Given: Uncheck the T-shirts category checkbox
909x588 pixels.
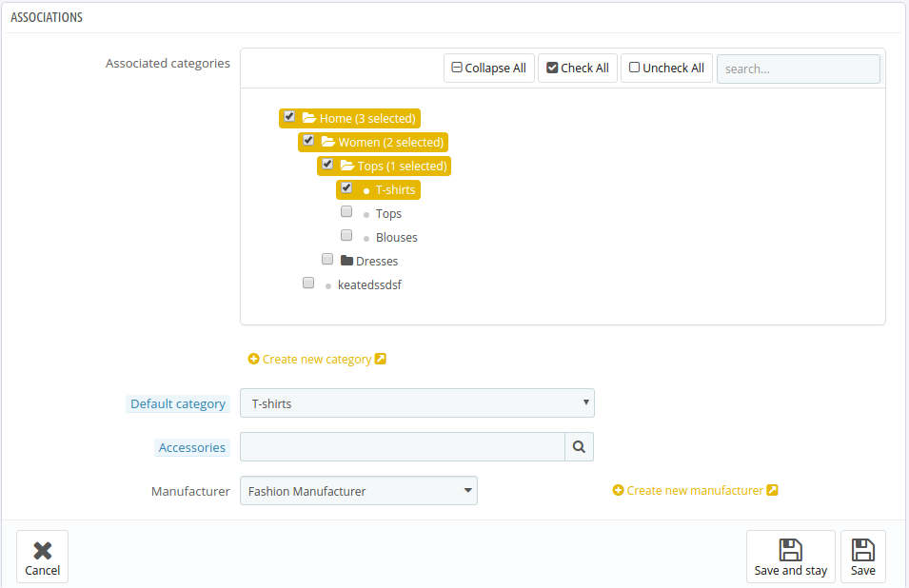Looking at the screenshot, I should [346, 187].
